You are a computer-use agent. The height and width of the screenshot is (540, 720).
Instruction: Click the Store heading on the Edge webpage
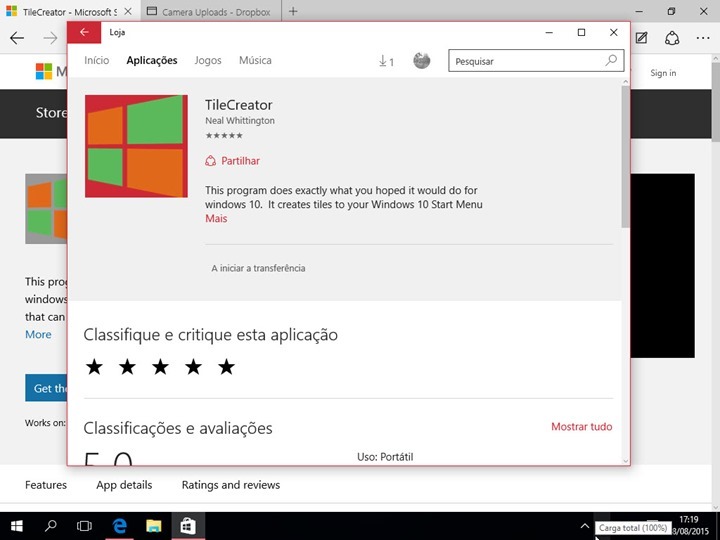[51, 112]
